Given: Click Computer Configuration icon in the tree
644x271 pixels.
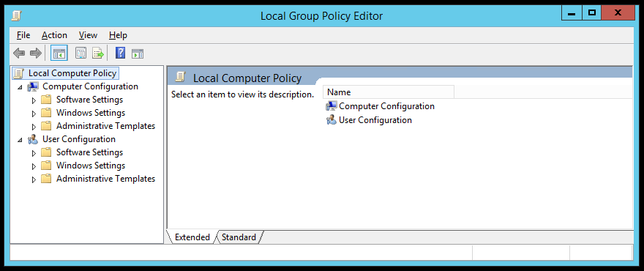Looking at the screenshot, I should [32, 86].
